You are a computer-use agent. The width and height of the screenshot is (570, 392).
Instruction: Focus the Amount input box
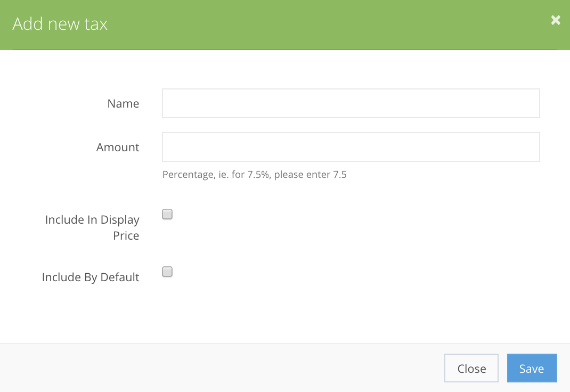click(x=351, y=147)
